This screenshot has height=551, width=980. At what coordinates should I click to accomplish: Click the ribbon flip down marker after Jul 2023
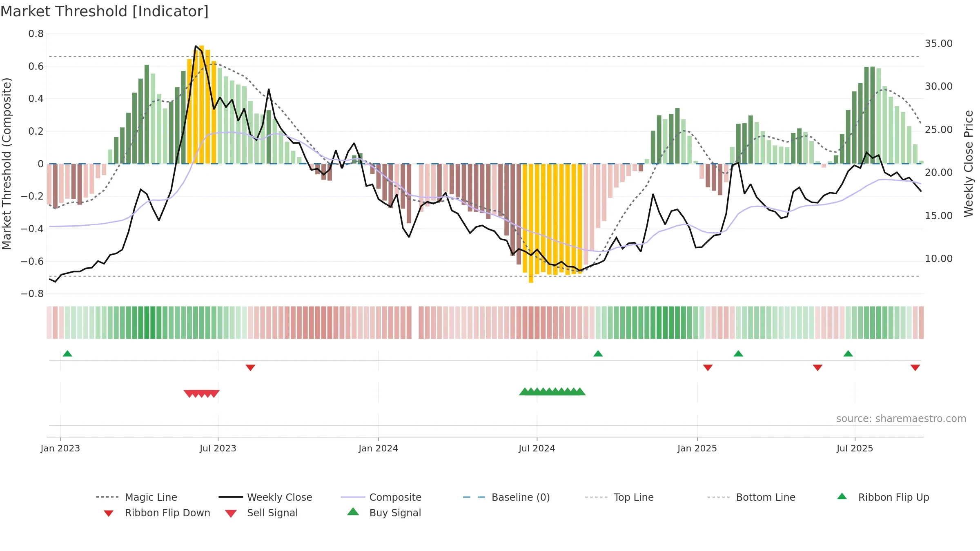[250, 368]
